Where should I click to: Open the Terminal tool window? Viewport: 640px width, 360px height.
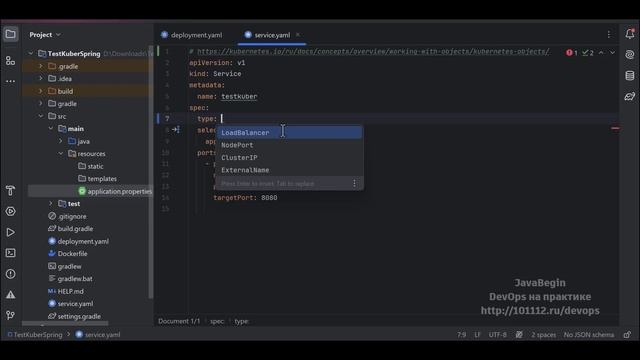(11, 253)
